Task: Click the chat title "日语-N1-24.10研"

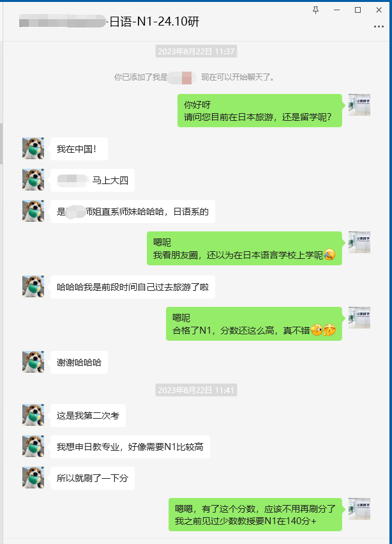Action: point(155,22)
